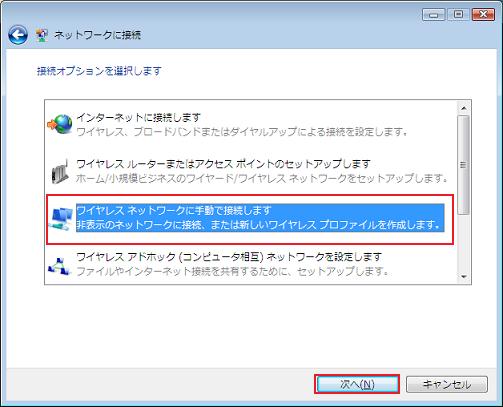Click the globe icon for internet connection
The height and width of the screenshot is (407, 503).
pos(60,124)
